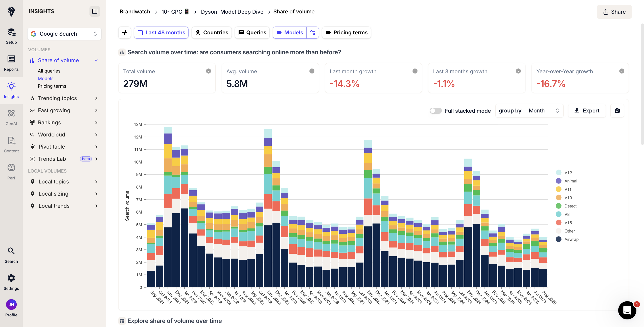Screen dimensions: 644x327
Task: Enable Full stacked mode toggle
Action: [x=435, y=111]
